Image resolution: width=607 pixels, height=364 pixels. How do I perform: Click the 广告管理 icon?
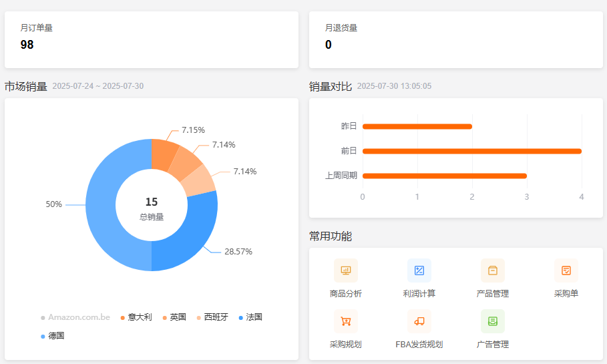tap(492, 321)
